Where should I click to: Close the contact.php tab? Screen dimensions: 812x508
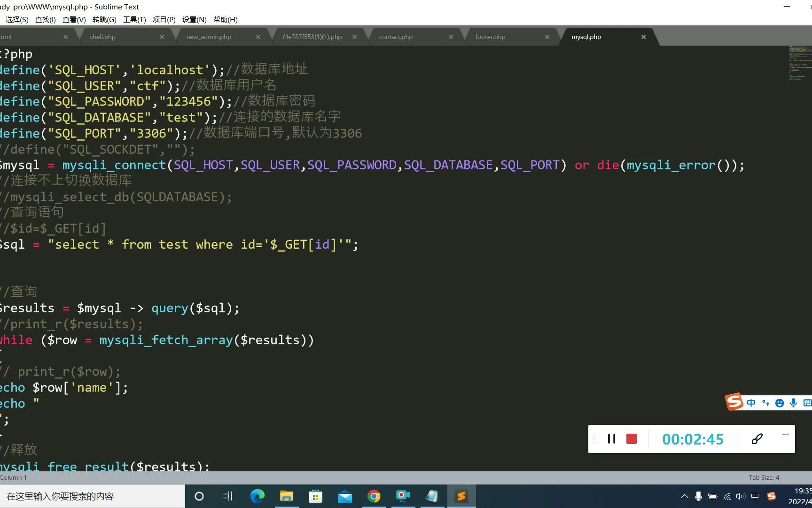[x=451, y=37]
